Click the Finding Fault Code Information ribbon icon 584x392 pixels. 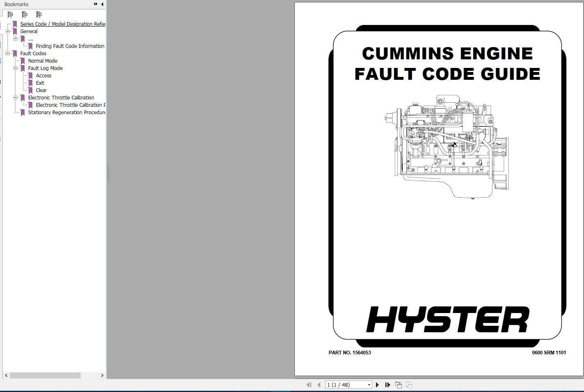click(x=30, y=46)
